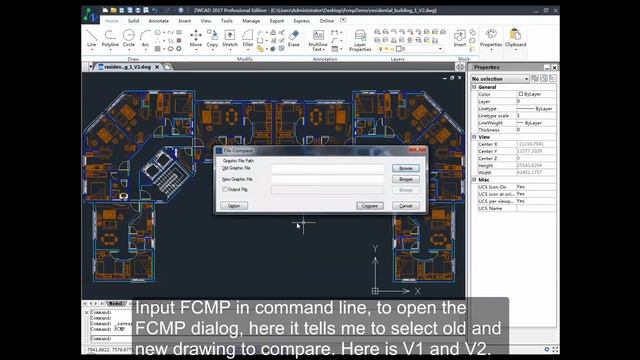Collapse the General section in Properties
640x360 pixels.
point(474,87)
